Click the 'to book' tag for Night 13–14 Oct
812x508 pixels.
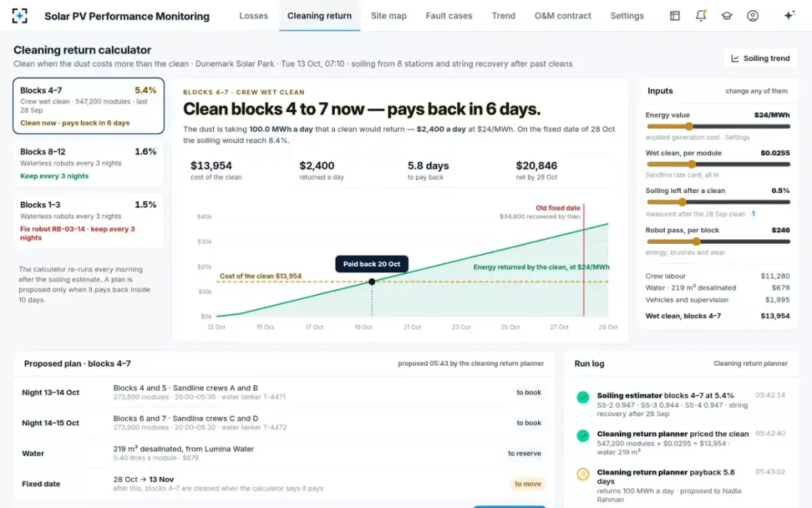528,392
